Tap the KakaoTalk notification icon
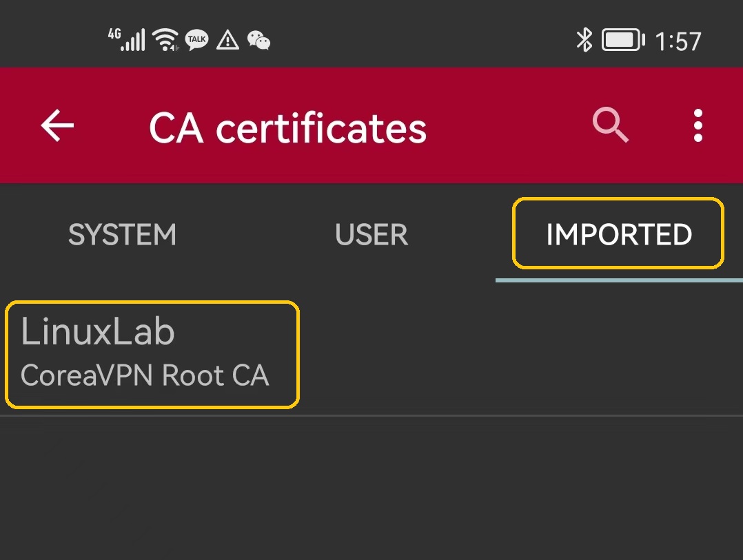 coord(197,40)
